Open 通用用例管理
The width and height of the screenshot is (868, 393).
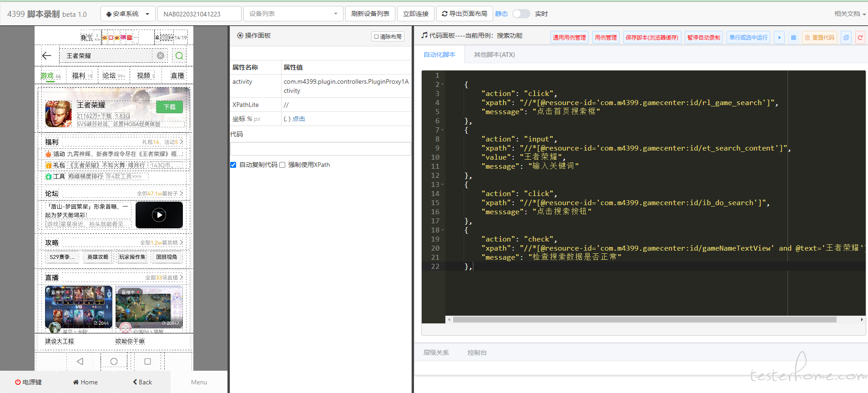(569, 37)
